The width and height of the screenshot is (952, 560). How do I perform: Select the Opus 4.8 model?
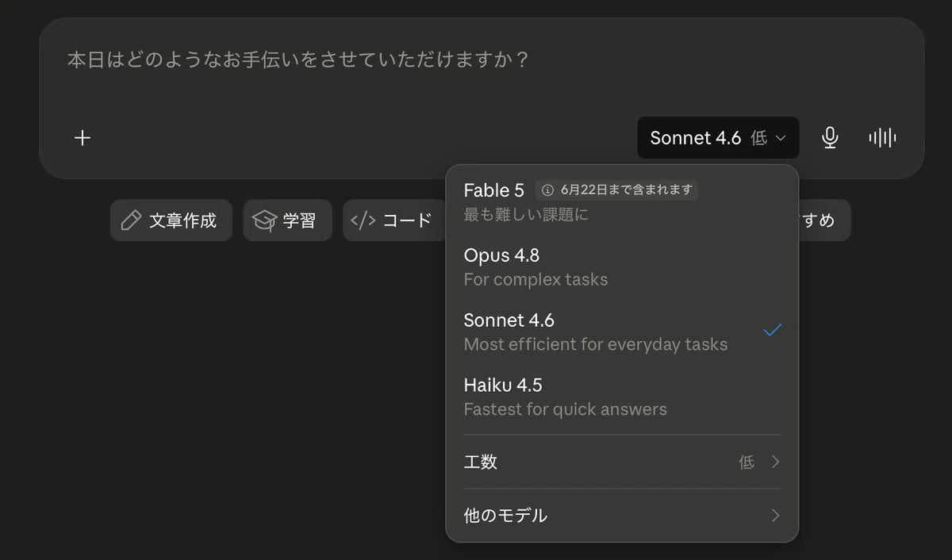point(622,267)
